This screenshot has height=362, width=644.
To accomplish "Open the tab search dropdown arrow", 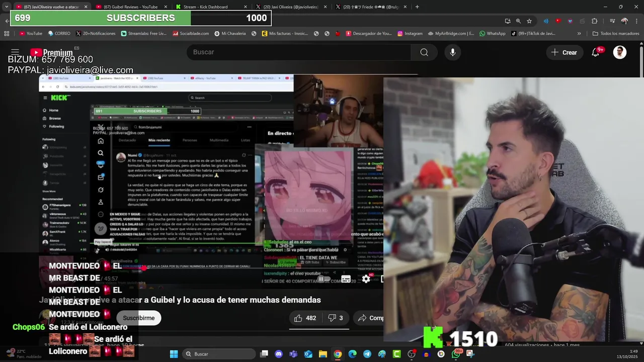I will 6,7.
